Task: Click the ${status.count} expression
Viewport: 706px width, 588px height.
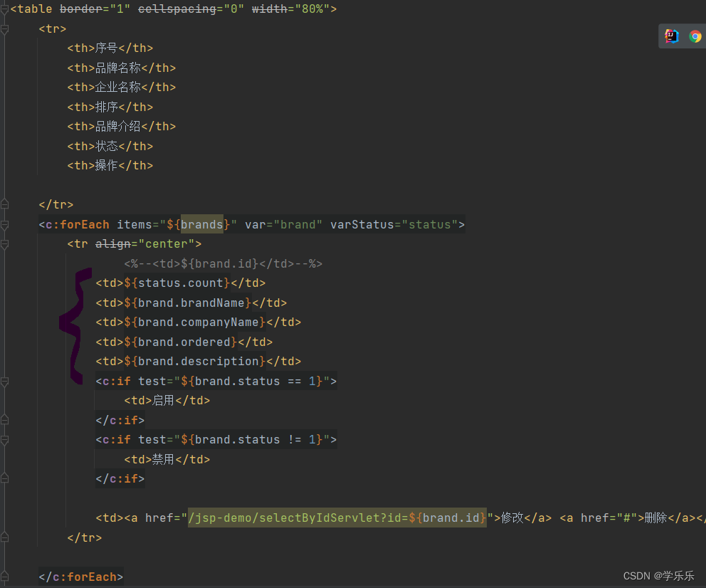Action: point(177,283)
